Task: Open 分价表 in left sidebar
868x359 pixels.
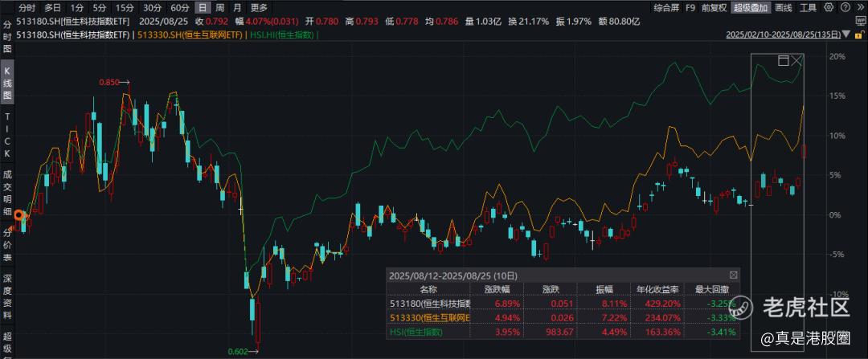Action: click(x=7, y=245)
